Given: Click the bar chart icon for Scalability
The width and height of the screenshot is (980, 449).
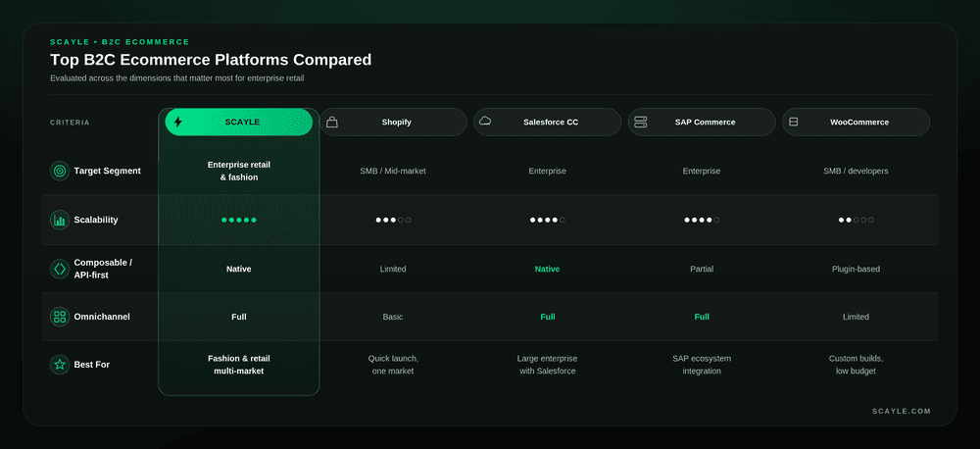Looking at the screenshot, I should point(60,220).
